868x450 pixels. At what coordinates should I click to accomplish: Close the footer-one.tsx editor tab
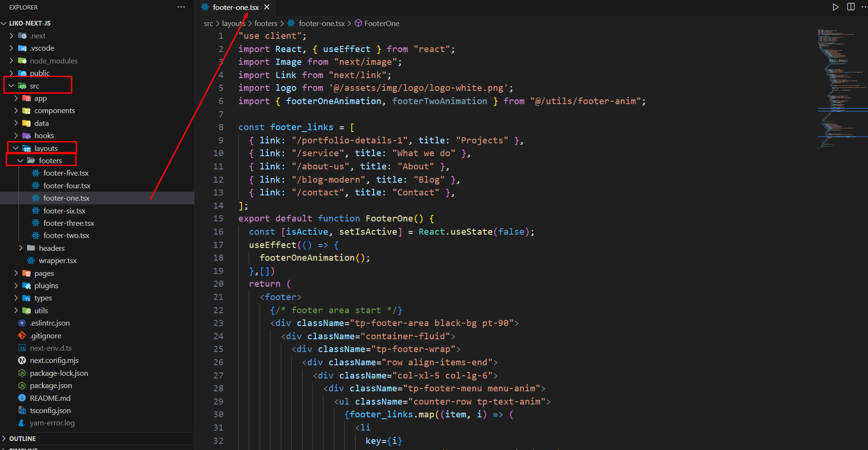(x=267, y=7)
